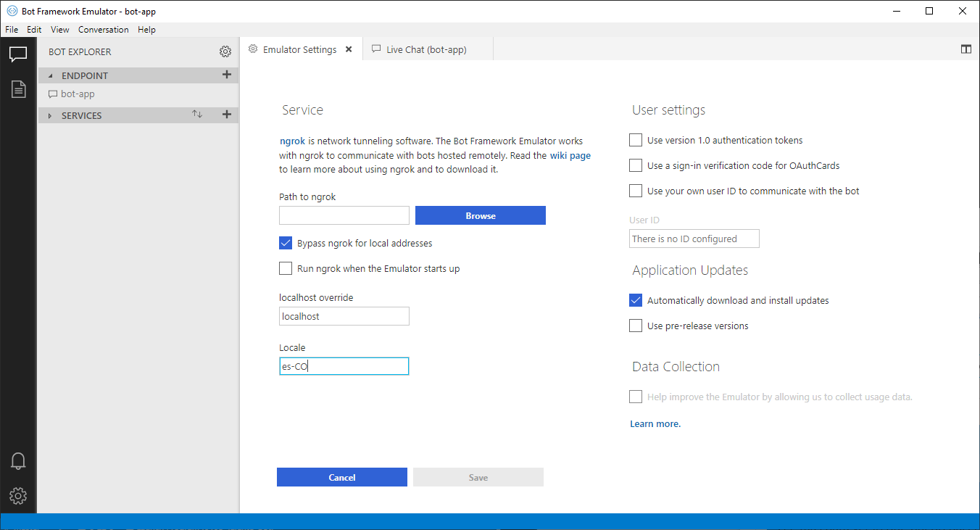Click the Bot Framework Emulator app logo

pos(12,12)
